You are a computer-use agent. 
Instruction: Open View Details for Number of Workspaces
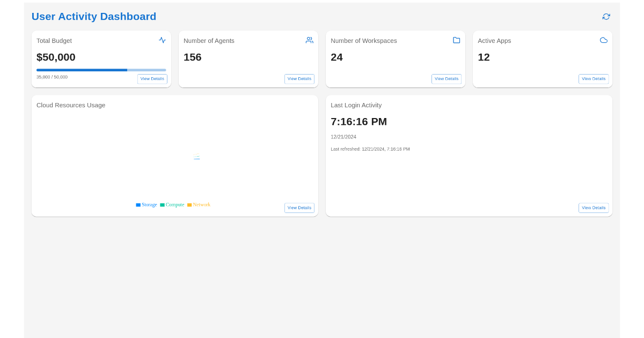point(446,79)
